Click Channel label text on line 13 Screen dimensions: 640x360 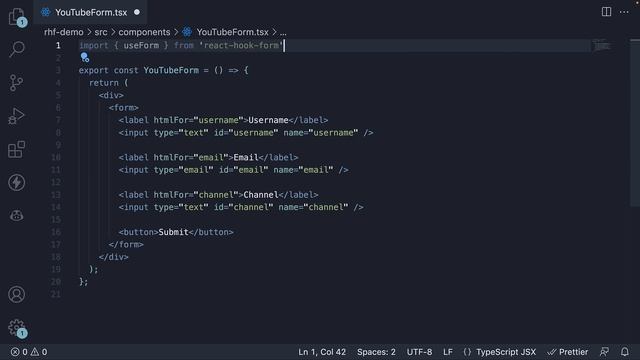(x=261, y=195)
